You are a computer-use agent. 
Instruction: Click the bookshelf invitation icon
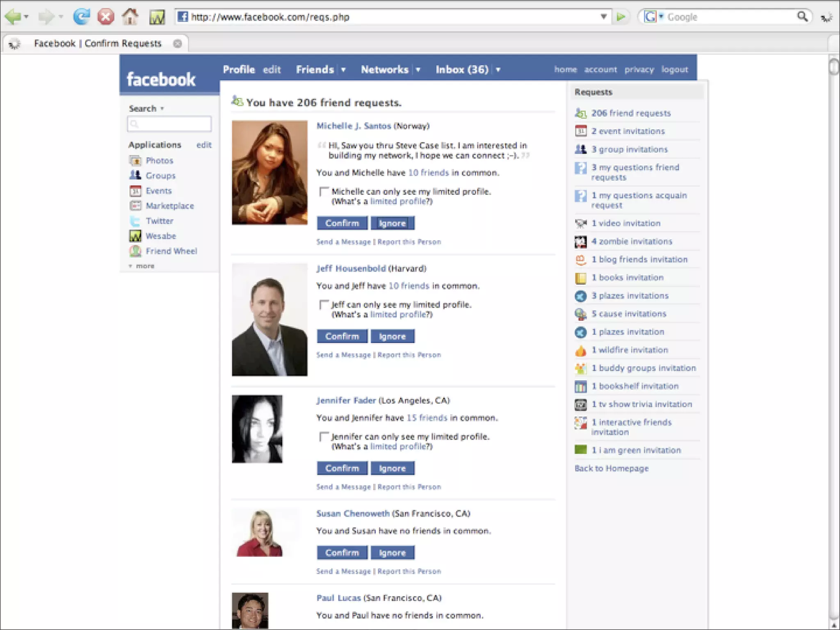580,386
